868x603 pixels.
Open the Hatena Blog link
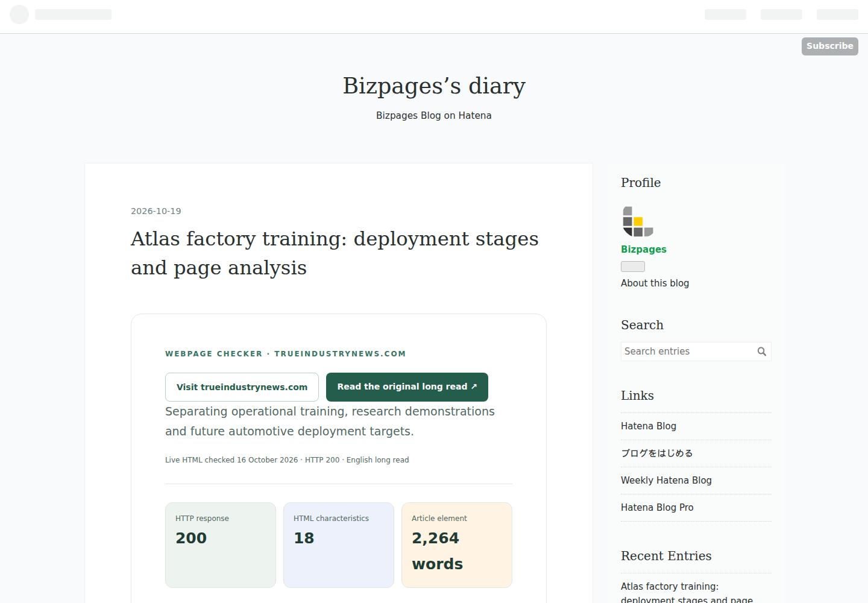tap(649, 426)
